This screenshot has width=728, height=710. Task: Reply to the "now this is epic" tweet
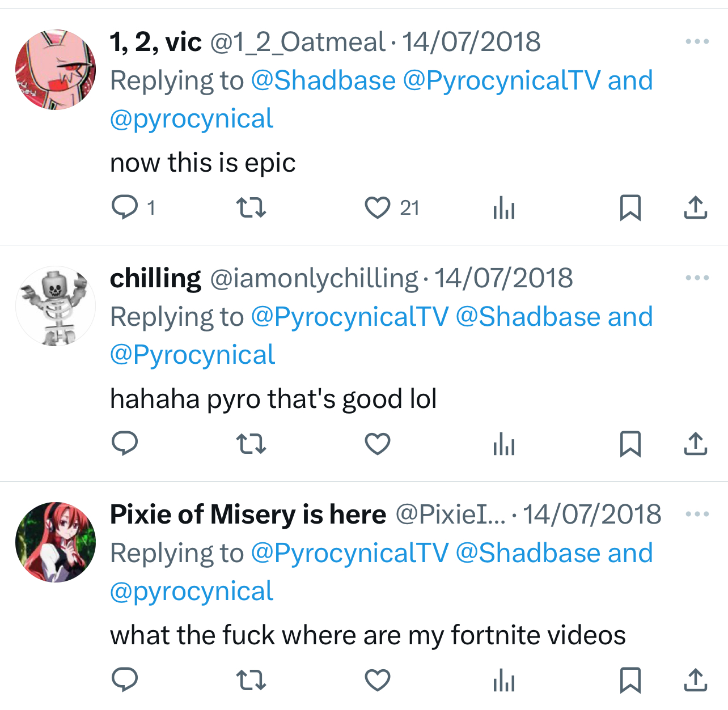coord(125,207)
